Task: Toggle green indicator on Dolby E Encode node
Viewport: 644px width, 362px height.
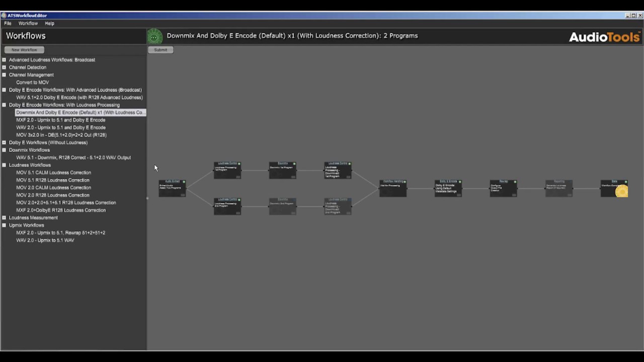Action: click(x=460, y=182)
